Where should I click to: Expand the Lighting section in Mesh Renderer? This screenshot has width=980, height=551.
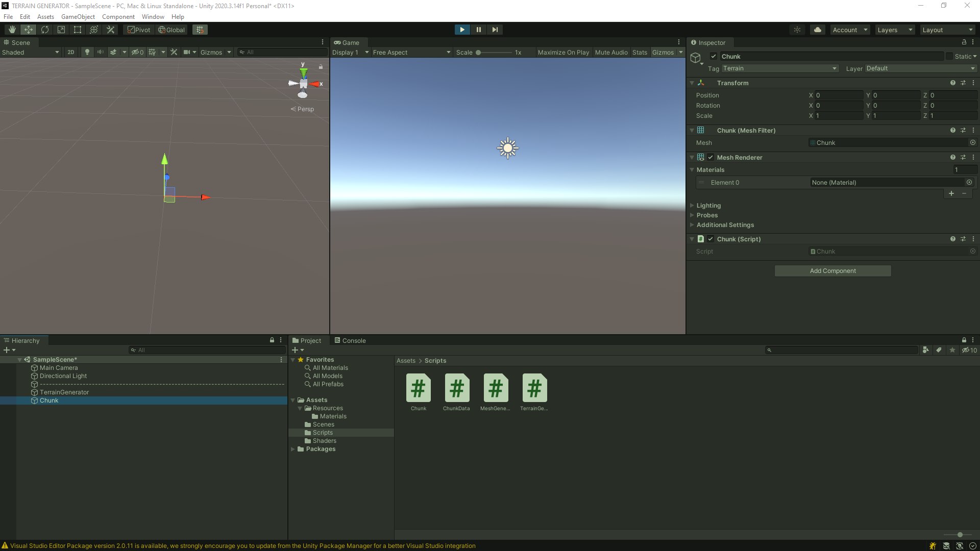(708, 206)
